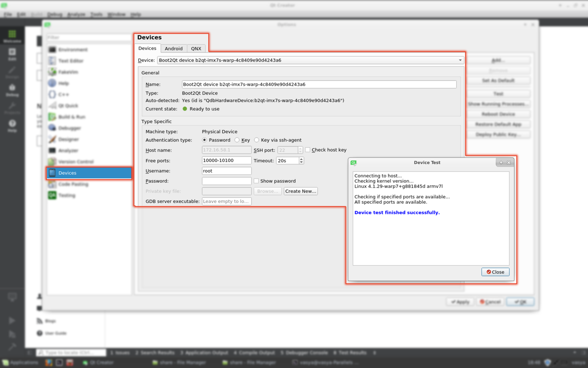Screen dimensions: 588x368
Task: Select the FakeVim options category
Action: pos(89,72)
